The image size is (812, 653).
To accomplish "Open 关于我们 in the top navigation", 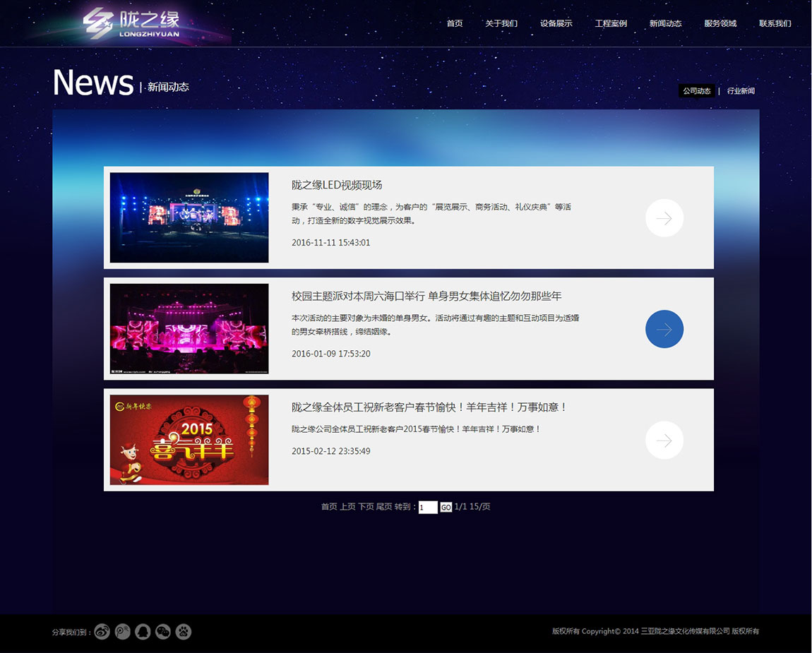I will click(501, 23).
